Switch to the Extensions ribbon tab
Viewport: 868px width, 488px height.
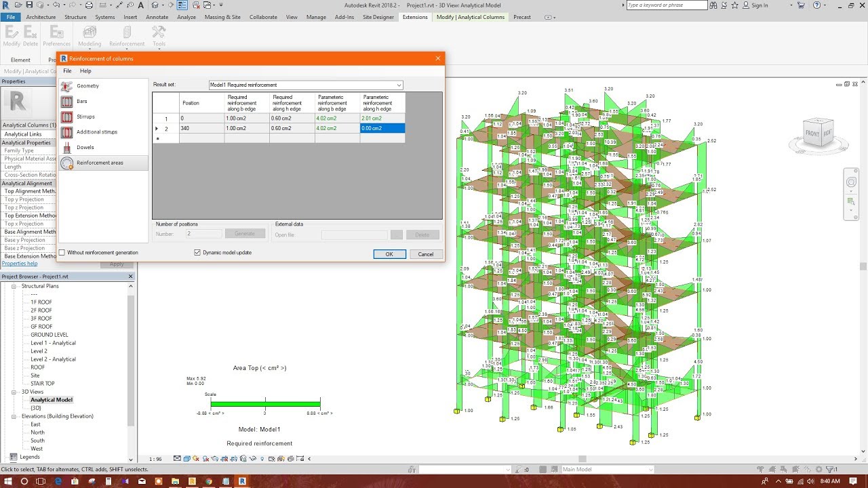(x=416, y=17)
